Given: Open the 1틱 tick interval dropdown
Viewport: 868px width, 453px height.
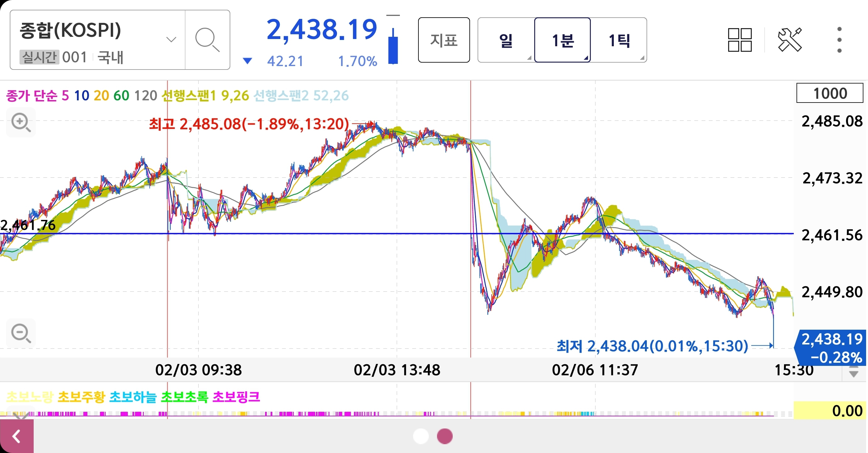Looking at the screenshot, I should pos(619,40).
